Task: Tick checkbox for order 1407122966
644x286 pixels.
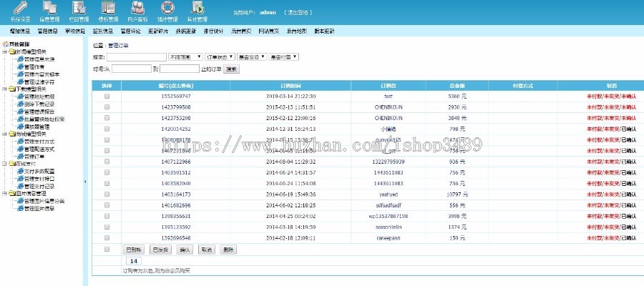Action: pyautogui.click(x=107, y=162)
